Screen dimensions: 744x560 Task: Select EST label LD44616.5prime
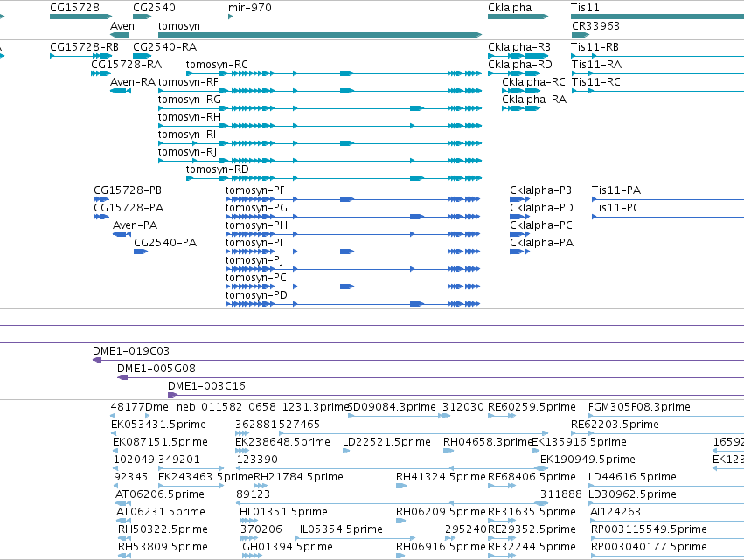pyautogui.click(x=632, y=477)
